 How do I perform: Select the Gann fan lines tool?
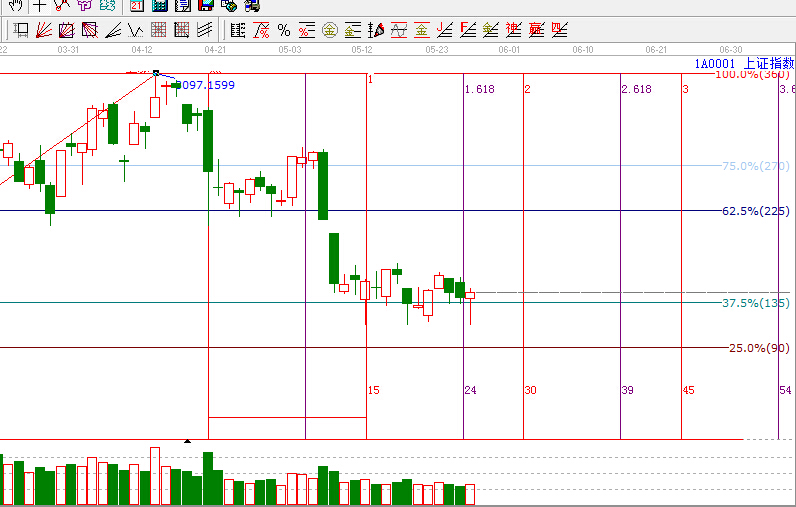(x=44, y=30)
